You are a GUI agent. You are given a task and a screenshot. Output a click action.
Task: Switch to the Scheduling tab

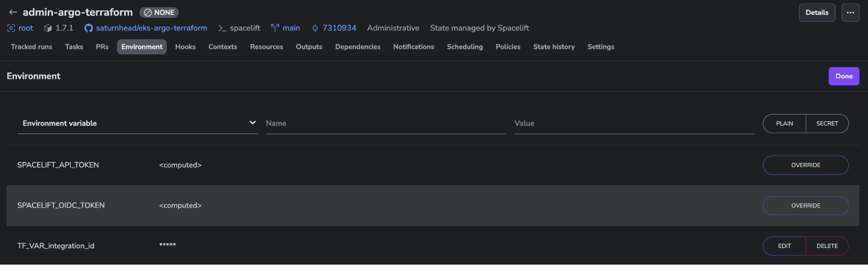point(465,47)
